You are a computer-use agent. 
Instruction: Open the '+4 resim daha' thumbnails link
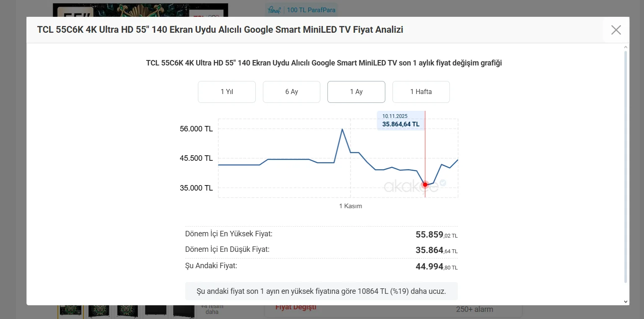pos(212,310)
